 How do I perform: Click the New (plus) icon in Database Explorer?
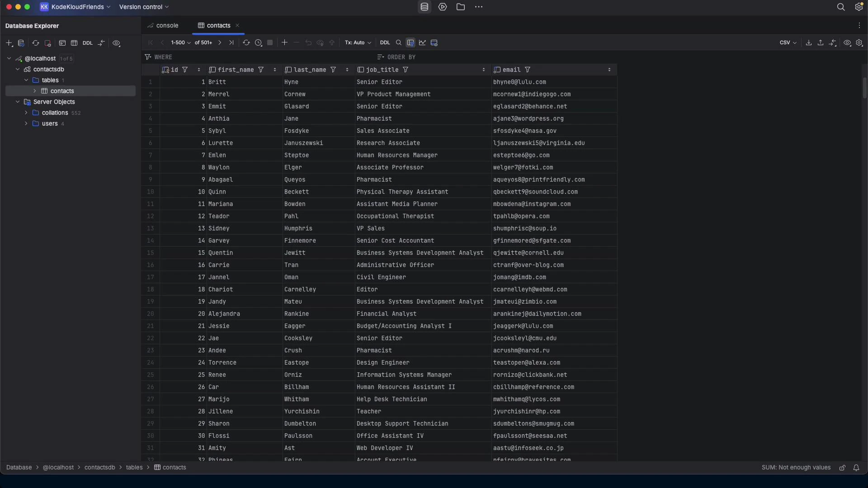(9, 43)
